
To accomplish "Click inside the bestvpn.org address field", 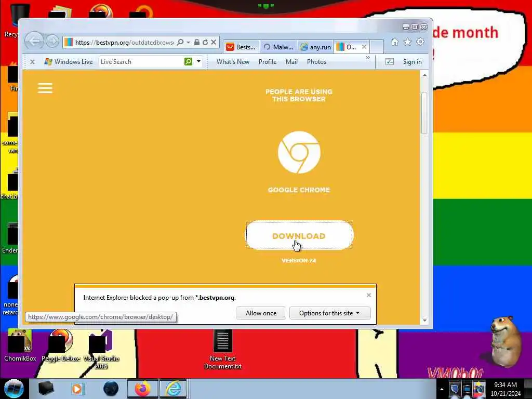I will 124,43.
